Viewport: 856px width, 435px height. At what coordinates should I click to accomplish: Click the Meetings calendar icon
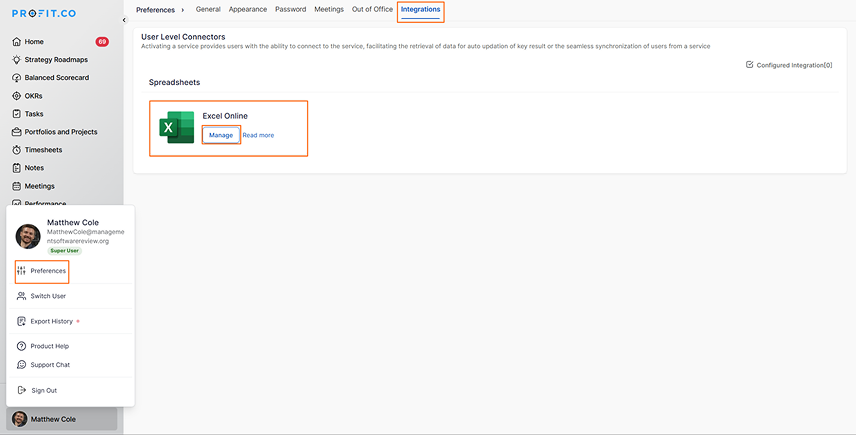click(x=16, y=186)
